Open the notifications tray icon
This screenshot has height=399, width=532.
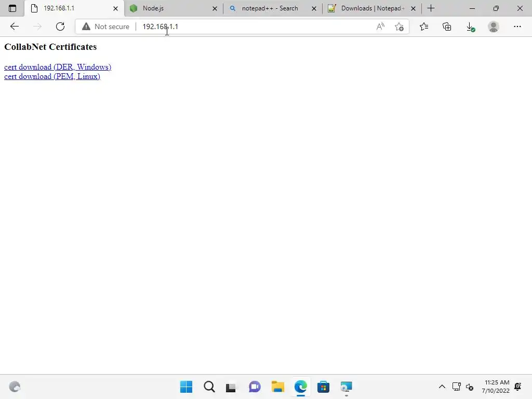tap(518, 387)
